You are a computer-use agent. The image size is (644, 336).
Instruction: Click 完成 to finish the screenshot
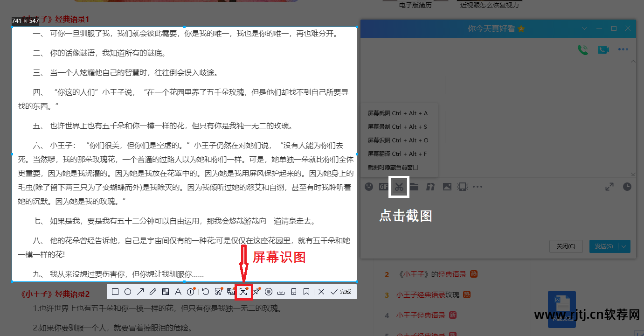pos(341,292)
